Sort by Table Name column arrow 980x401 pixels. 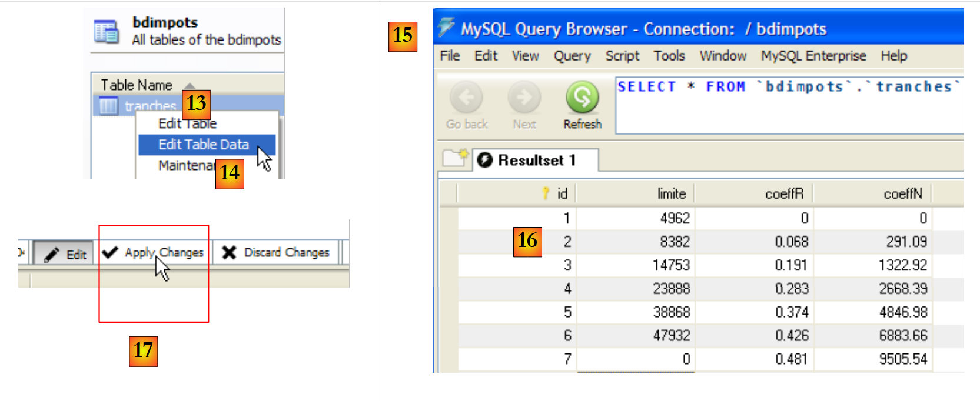190,85
